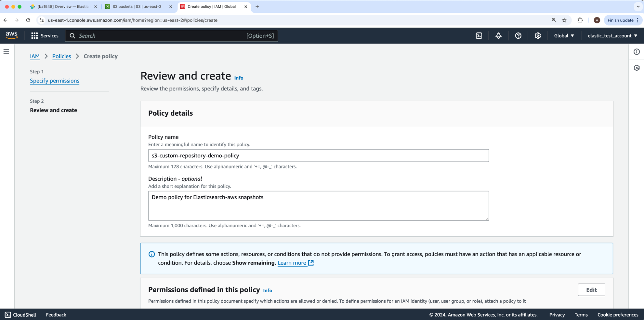Open the settings gear icon
This screenshot has height=320, width=644.
coord(538,36)
